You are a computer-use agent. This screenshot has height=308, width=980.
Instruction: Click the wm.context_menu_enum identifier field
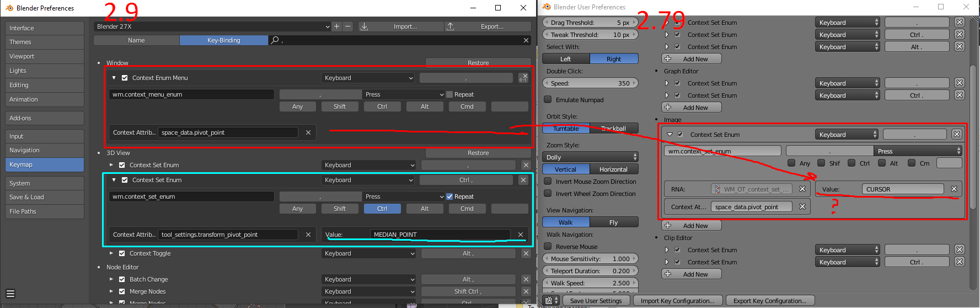[191, 94]
